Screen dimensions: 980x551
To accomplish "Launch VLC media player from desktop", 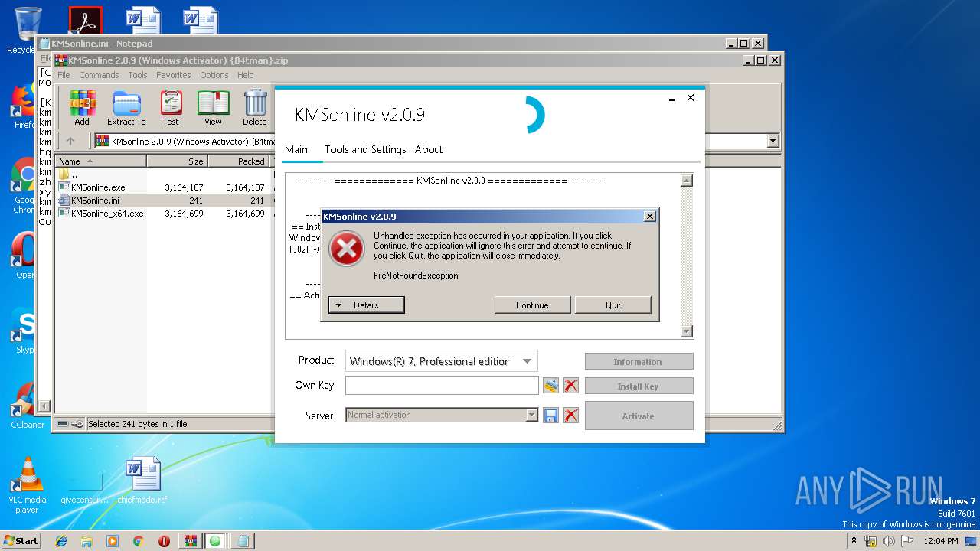I will (28, 484).
